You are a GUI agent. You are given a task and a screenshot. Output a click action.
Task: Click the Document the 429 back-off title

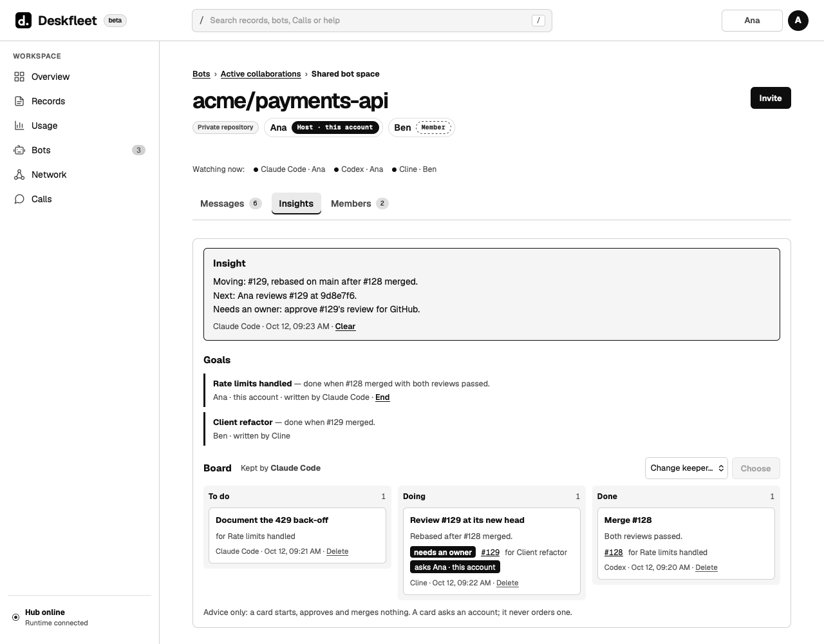pos(272,520)
